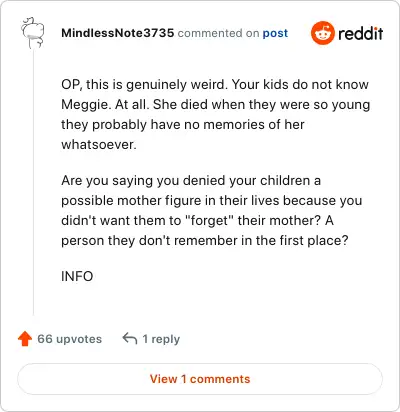The width and height of the screenshot is (400, 412).
Task: Upvote the comment with the orange arrow
Action: pyautogui.click(x=25, y=339)
